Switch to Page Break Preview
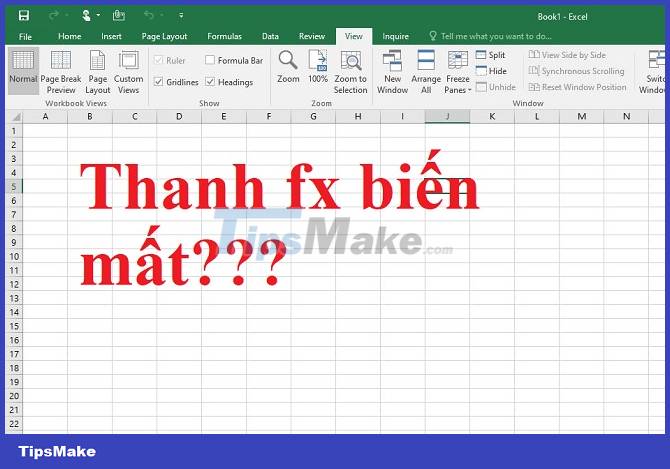This screenshot has width=670, height=469. (61, 70)
